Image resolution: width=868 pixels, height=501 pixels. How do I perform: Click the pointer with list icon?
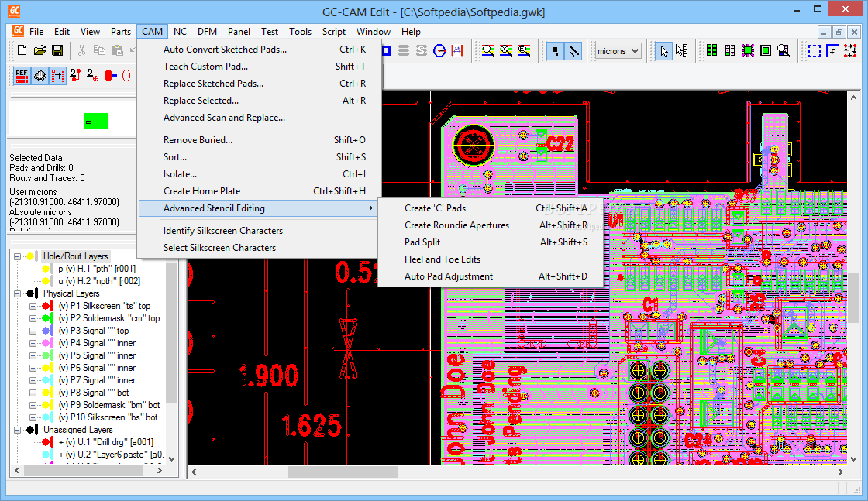point(681,51)
